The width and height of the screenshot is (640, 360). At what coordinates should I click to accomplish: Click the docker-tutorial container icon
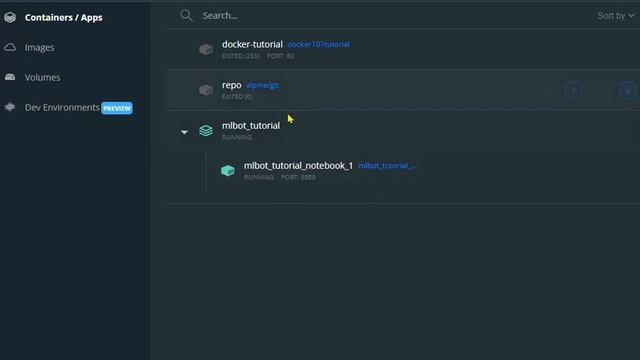coord(206,49)
